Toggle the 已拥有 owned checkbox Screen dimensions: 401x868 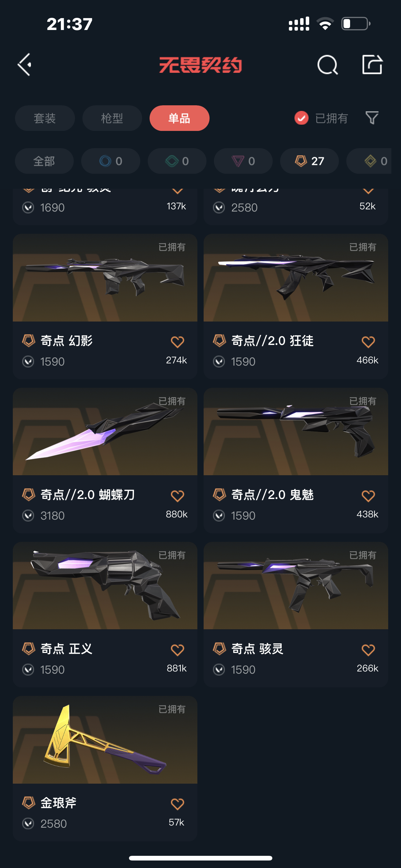pyautogui.click(x=301, y=118)
